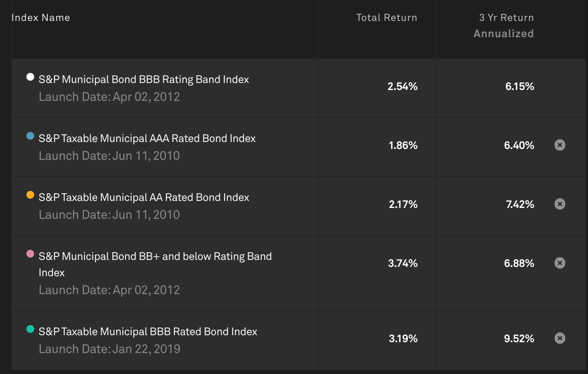Open S&P Taxable Municipal BBB Rated Bond Index
Viewport: 588px width, 374px height.
coord(148,332)
